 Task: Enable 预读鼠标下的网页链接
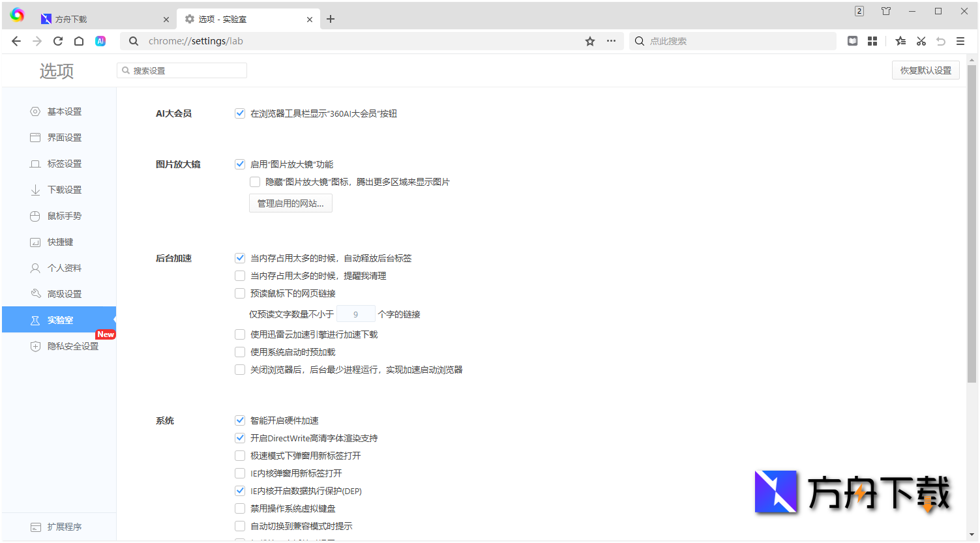[240, 293]
